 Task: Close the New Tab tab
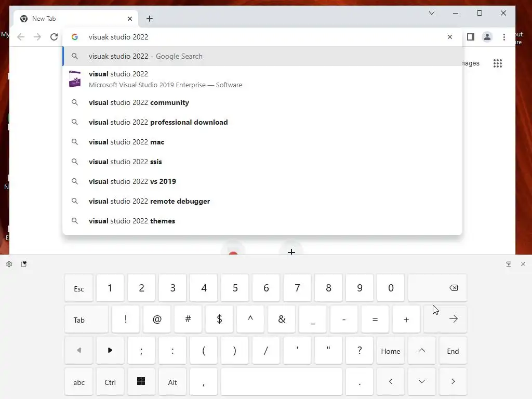pyautogui.click(x=129, y=19)
